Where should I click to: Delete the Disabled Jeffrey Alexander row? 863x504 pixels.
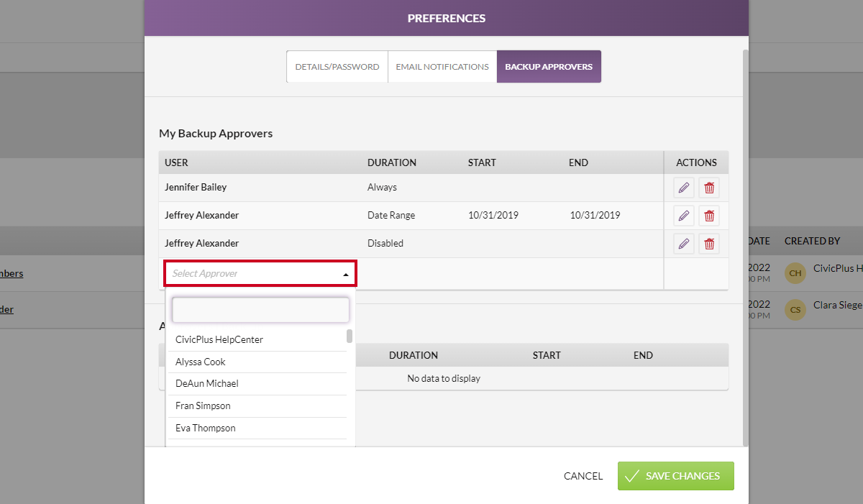click(x=709, y=244)
